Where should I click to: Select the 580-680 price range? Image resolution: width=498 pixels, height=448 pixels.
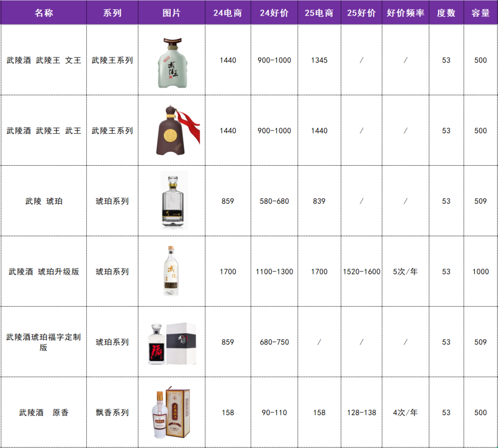[274, 201]
